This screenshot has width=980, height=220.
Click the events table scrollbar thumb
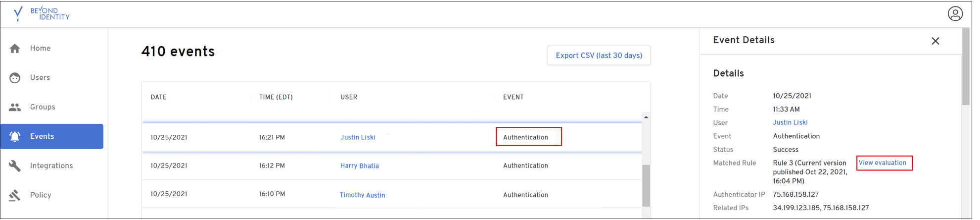[x=646, y=185]
